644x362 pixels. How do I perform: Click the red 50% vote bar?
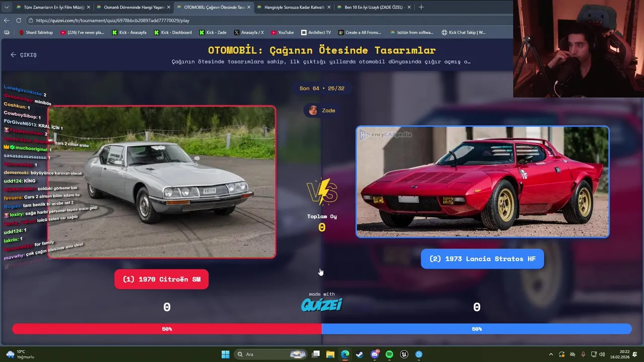click(167, 329)
